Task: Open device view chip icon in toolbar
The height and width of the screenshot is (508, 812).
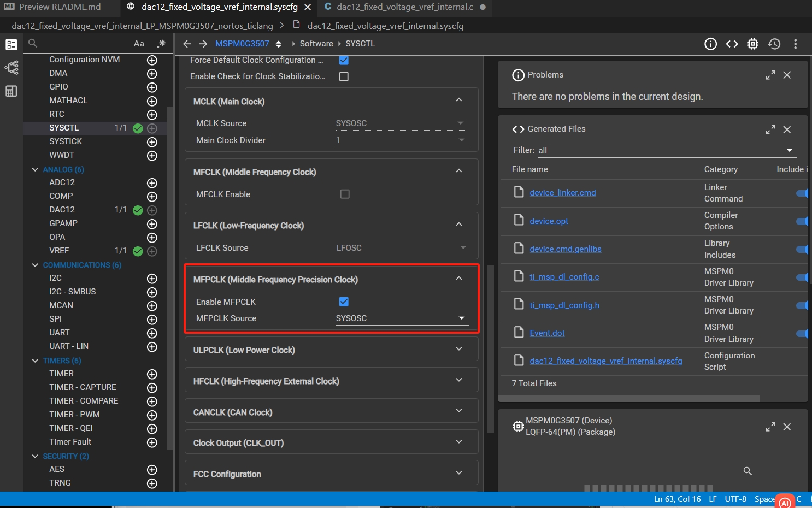Action: 753,44
